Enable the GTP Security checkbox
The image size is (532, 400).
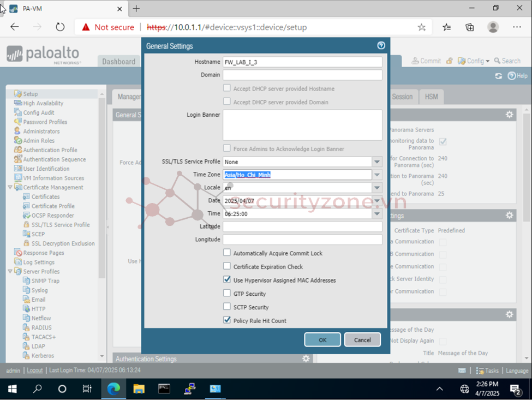[x=226, y=293]
